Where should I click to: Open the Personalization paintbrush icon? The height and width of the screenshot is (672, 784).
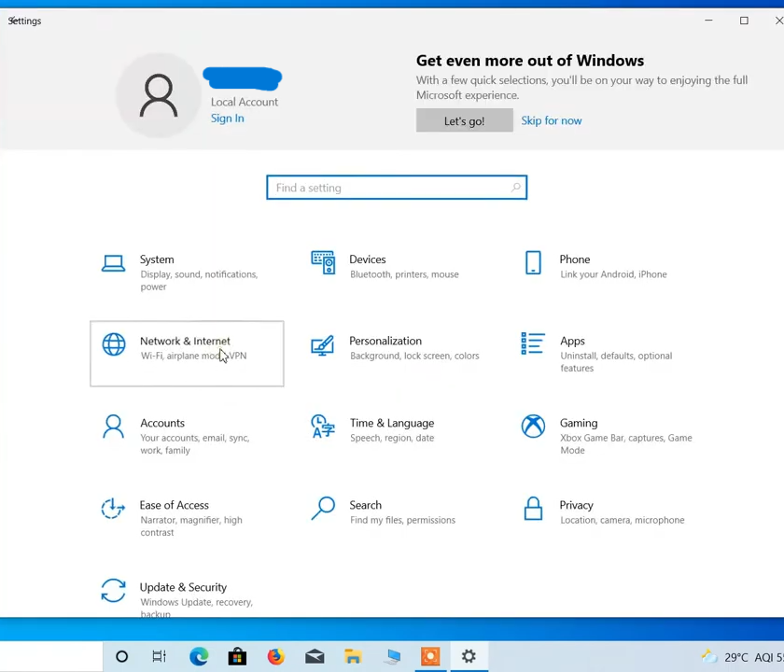(x=323, y=345)
